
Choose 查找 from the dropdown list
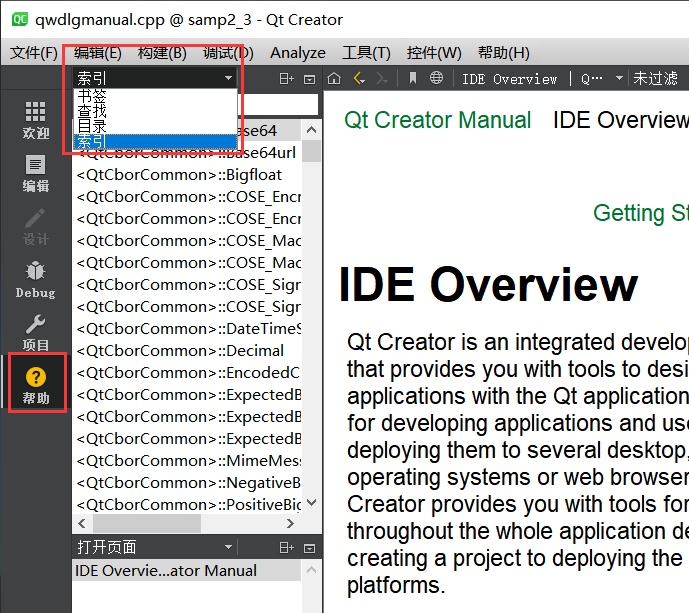pos(155,111)
